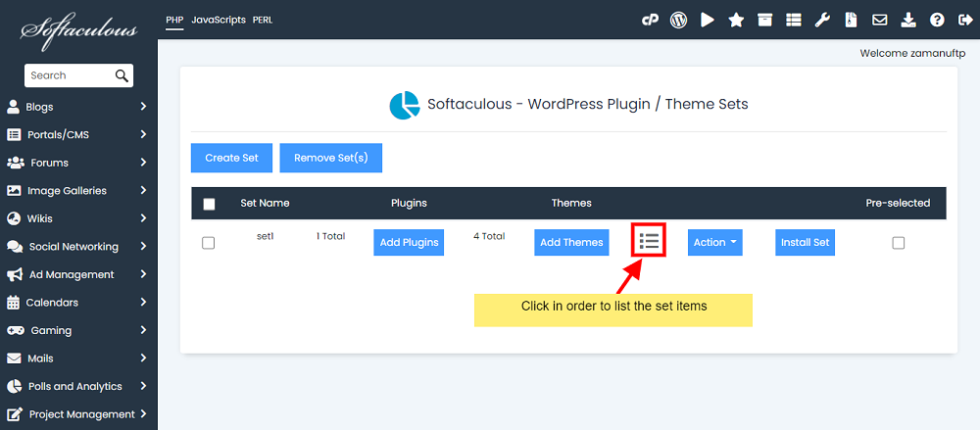The width and height of the screenshot is (980, 430).
Task: Expand the Ad Management chevron
Action: point(143,274)
